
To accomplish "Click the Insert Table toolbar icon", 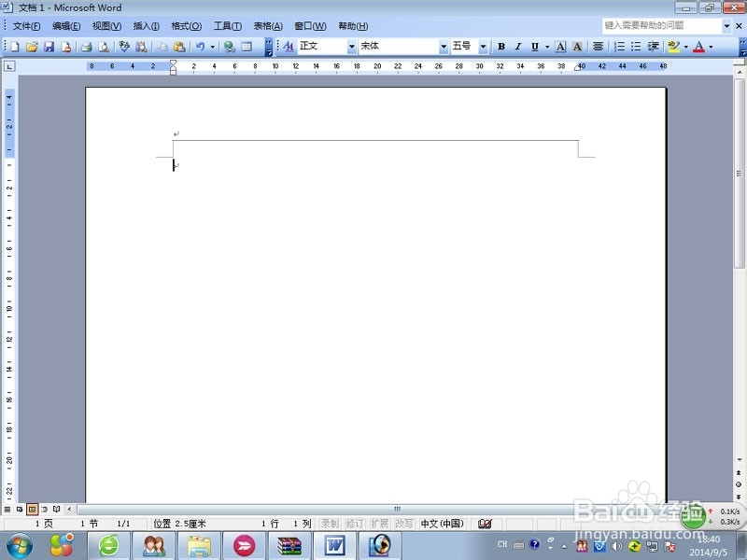I will coord(247,47).
